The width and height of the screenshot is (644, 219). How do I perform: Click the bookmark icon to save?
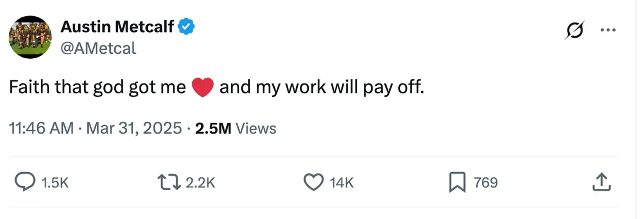click(x=457, y=182)
